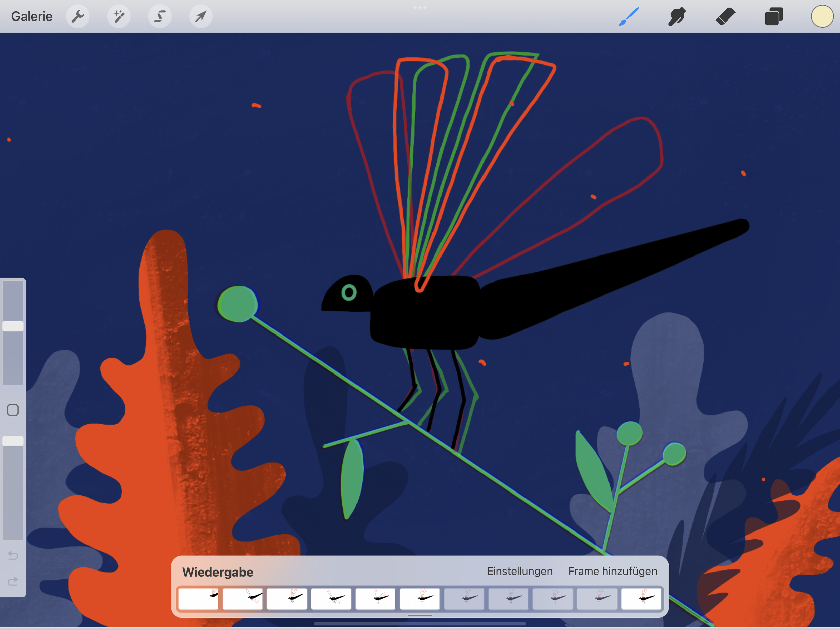The height and width of the screenshot is (630, 840).
Task: Click the brush opacity slider
Action: click(x=13, y=488)
